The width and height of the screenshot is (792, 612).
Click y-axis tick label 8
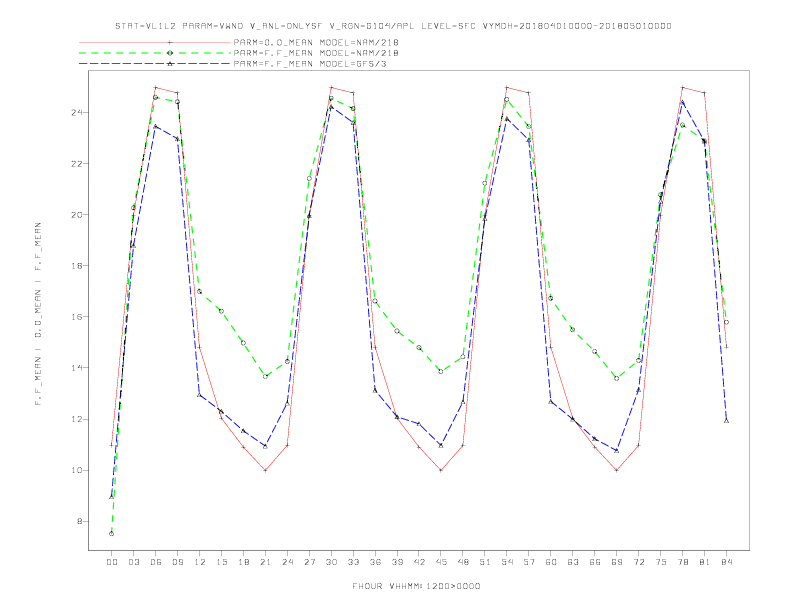coord(80,522)
